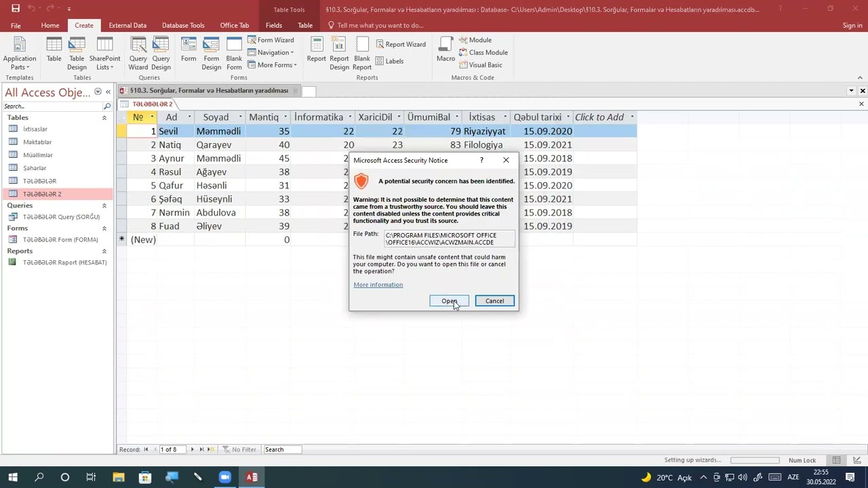868x488 pixels.
Task: Open Query Design
Action: pyautogui.click(x=161, y=53)
